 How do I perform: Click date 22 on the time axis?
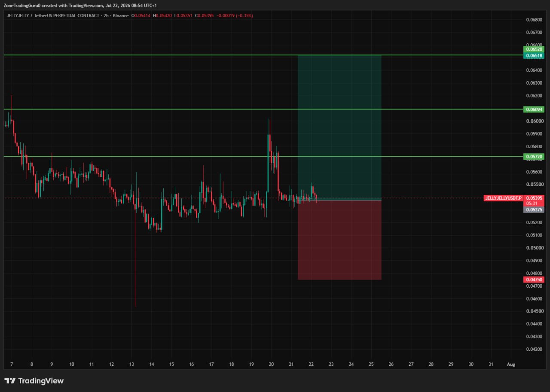311,364
